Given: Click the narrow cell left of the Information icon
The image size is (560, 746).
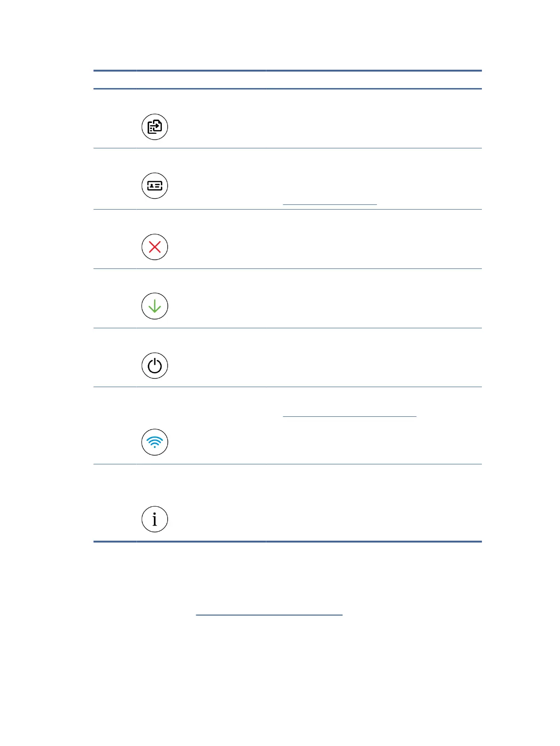Looking at the screenshot, I should [114, 503].
